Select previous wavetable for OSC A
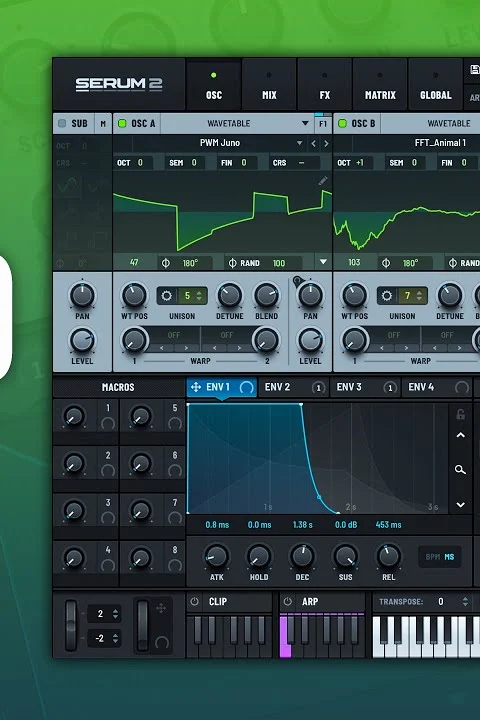This screenshot has height=720, width=480. tap(313, 143)
